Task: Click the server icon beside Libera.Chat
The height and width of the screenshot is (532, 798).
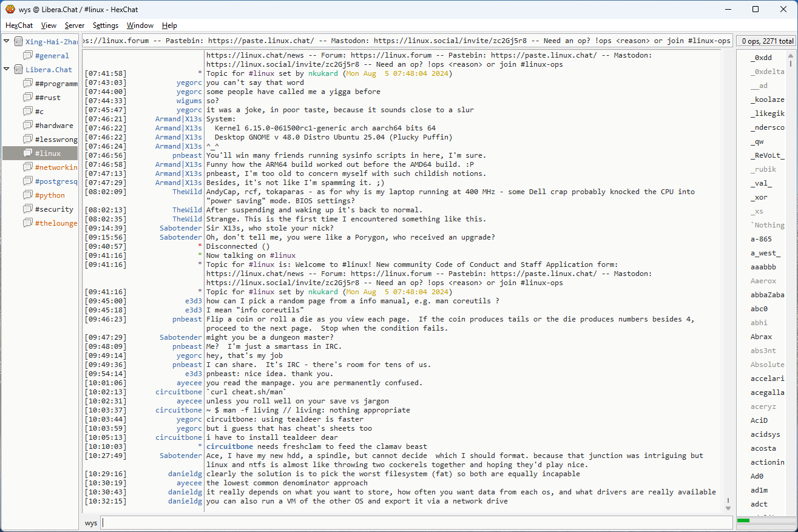Action: pyautogui.click(x=19, y=70)
